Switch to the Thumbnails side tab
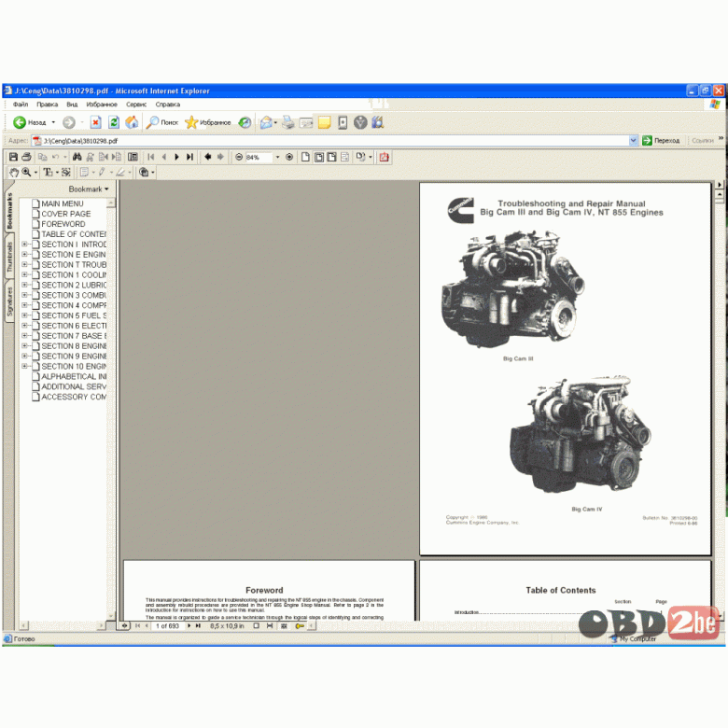This screenshot has width=728, height=728. [9, 257]
